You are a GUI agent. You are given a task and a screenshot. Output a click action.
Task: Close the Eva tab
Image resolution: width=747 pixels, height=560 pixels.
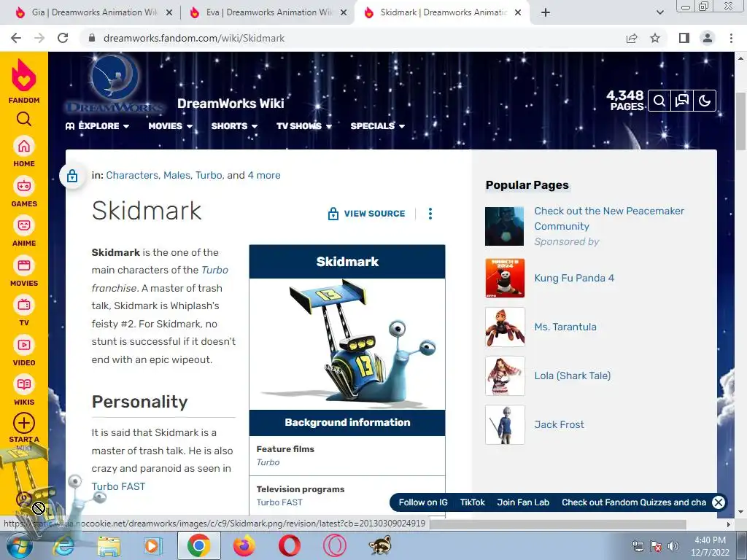(x=344, y=13)
